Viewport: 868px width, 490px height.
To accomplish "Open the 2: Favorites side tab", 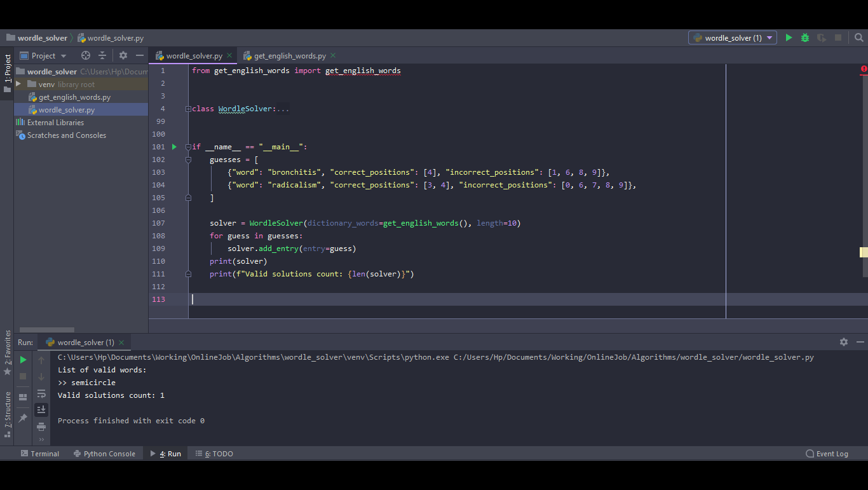I will click(x=7, y=352).
